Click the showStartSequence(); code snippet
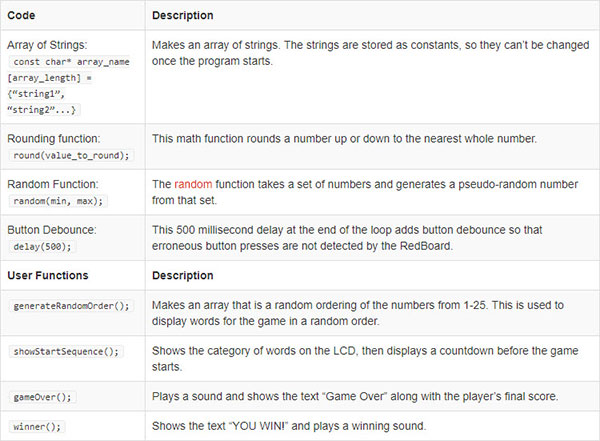600x441 pixels. 66,351
